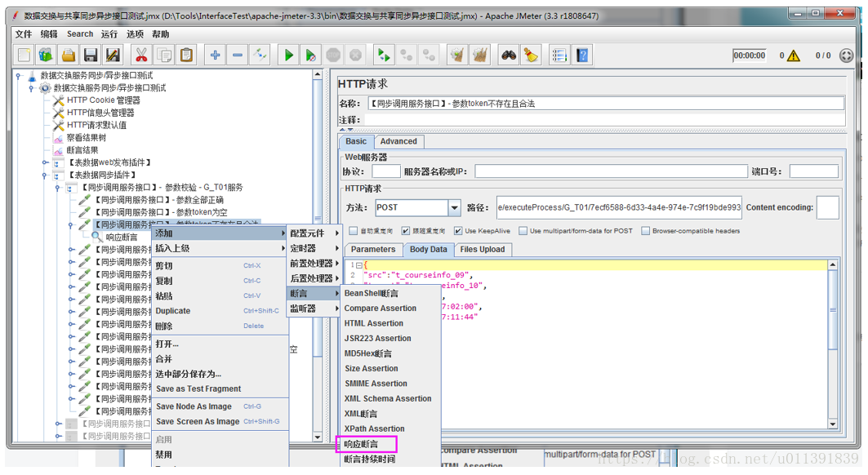The width and height of the screenshot is (868, 475).
Task: Click 删除 in context menu
Action: (x=220, y=326)
